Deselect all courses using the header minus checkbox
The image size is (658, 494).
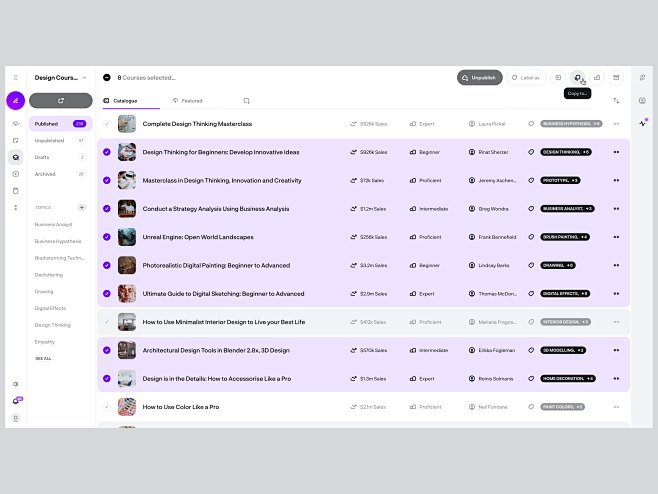pyautogui.click(x=107, y=77)
